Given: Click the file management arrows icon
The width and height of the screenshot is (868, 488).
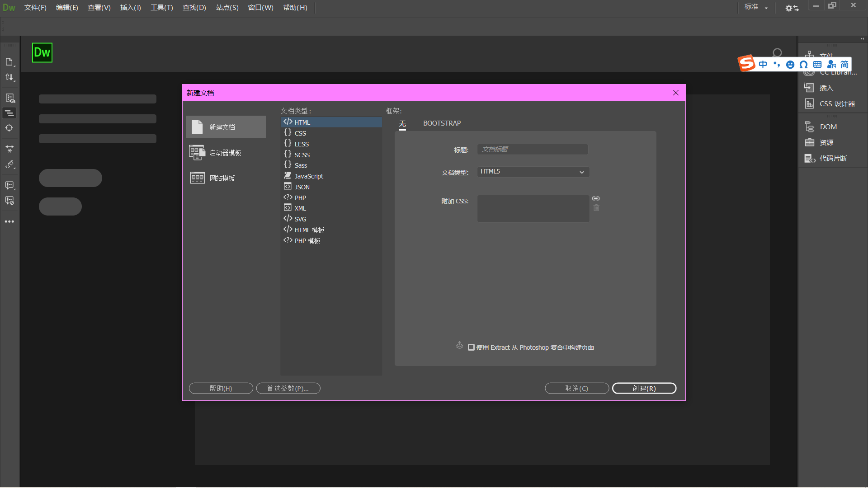Looking at the screenshot, I should tap(9, 77).
